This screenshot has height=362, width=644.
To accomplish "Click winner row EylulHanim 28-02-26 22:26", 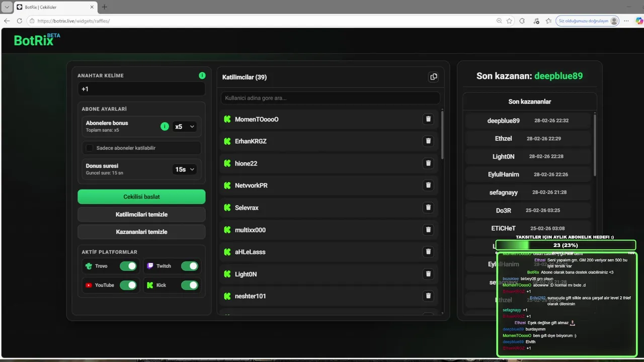I will pos(528,174).
